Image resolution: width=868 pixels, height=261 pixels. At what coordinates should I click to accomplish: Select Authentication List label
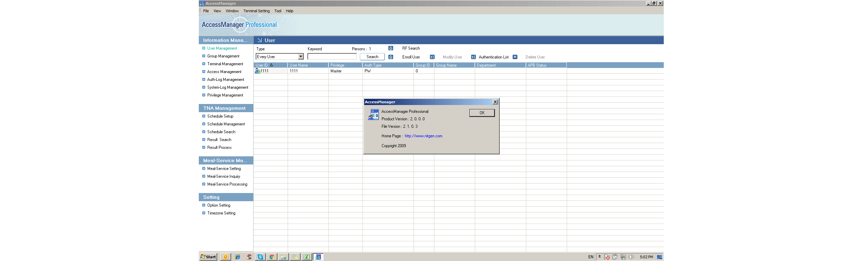coord(494,57)
